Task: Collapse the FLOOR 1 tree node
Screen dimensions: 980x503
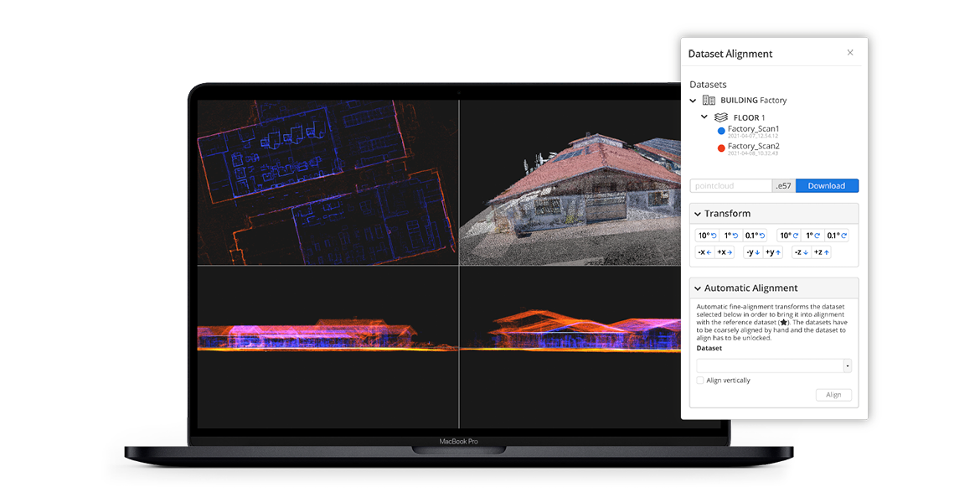Action: tap(704, 117)
